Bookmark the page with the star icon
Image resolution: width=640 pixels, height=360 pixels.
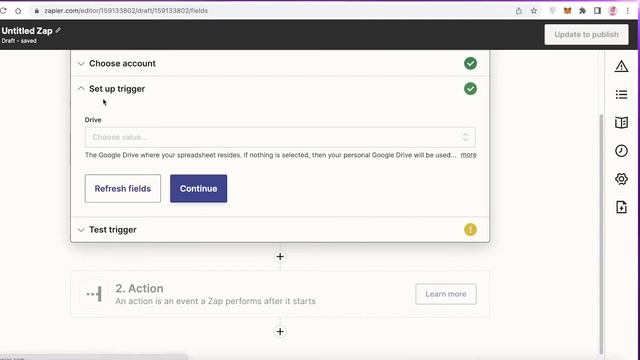534,11
